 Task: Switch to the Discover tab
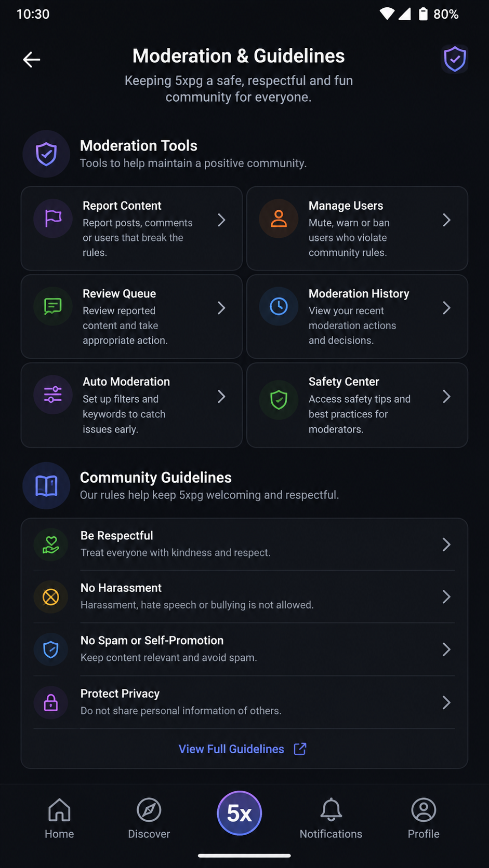pyautogui.click(x=149, y=819)
